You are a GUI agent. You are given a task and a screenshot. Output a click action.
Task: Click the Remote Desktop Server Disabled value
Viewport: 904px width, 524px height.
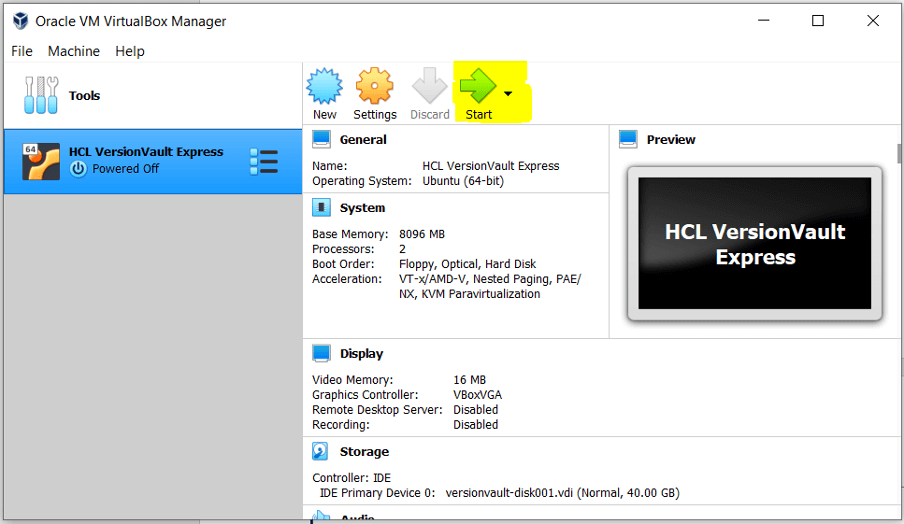[476, 410]
